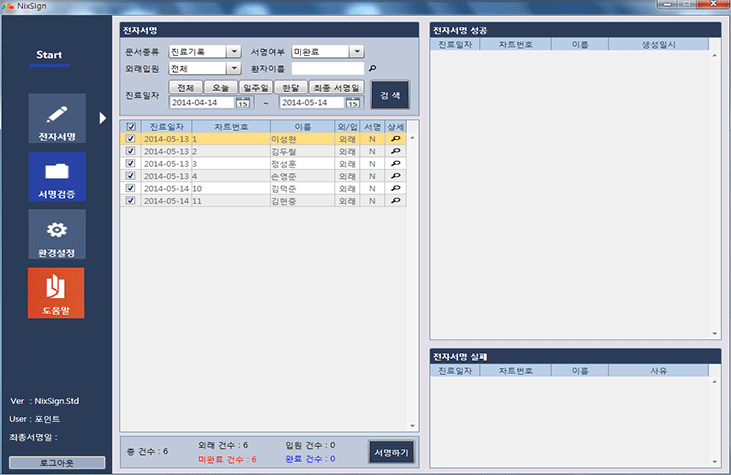Click magnifier icon beside 환자이름 field
This screenshot has height=475, width=731.
coord(373,69)
